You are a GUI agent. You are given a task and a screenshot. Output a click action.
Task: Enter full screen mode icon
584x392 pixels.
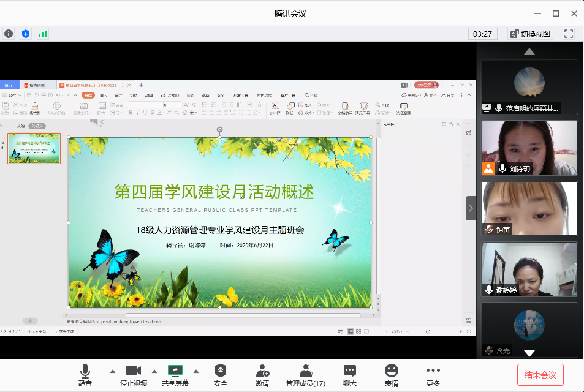point(569,34)
